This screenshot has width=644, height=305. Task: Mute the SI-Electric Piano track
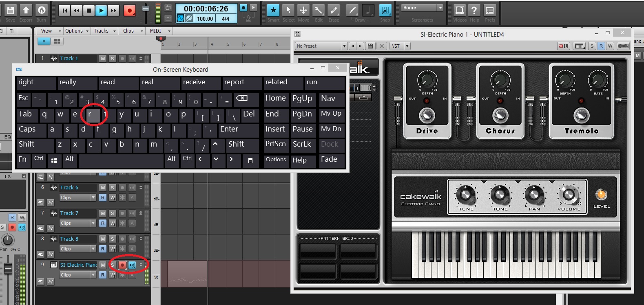[x=103, y=265]
